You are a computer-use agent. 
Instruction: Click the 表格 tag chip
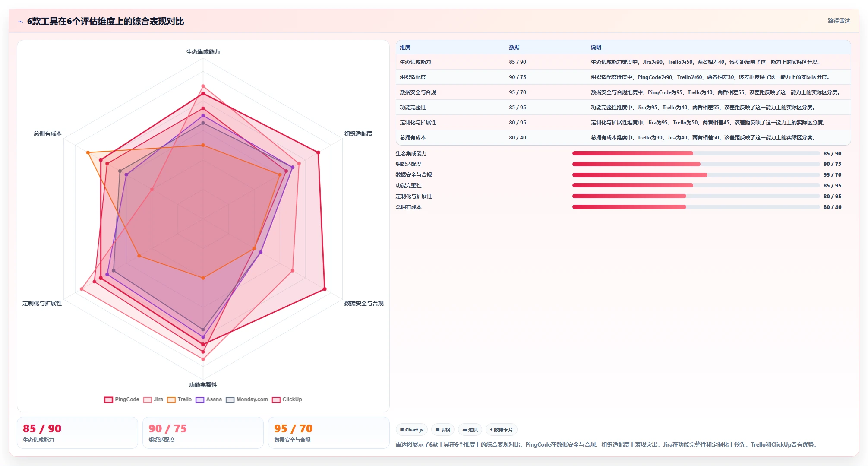pyautogui.click(x=443, y=430)
